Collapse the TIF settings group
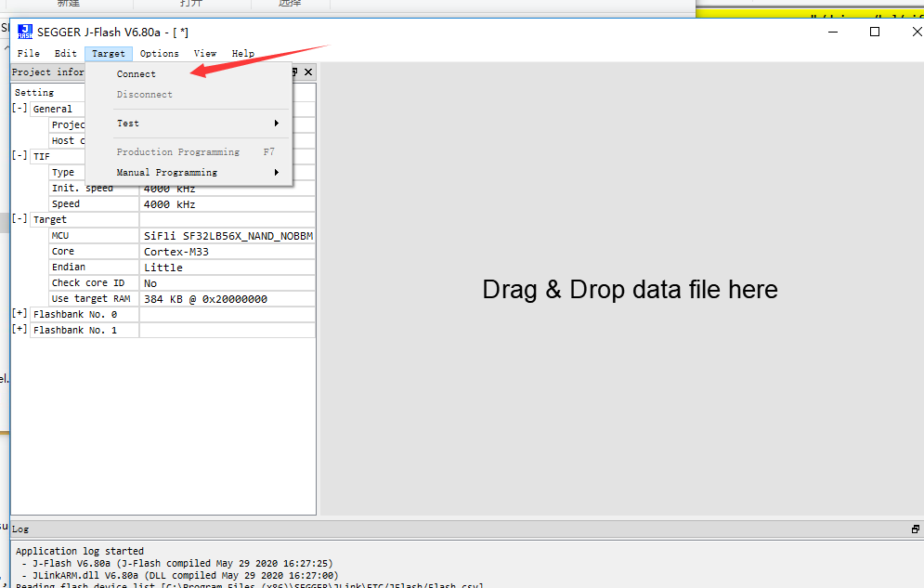This screenshot has width=924, height=588. pyautogui.click(x=20, y=155)
